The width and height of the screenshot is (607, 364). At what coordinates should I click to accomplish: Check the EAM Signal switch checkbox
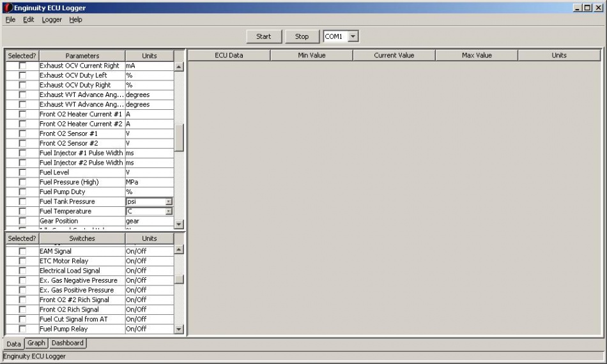[22, 251]
